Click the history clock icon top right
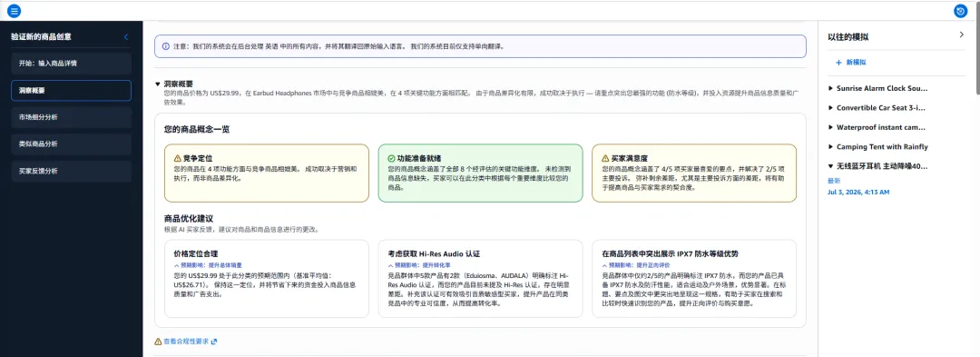Viewport: 980px width, 357px height. coord(961,11)
